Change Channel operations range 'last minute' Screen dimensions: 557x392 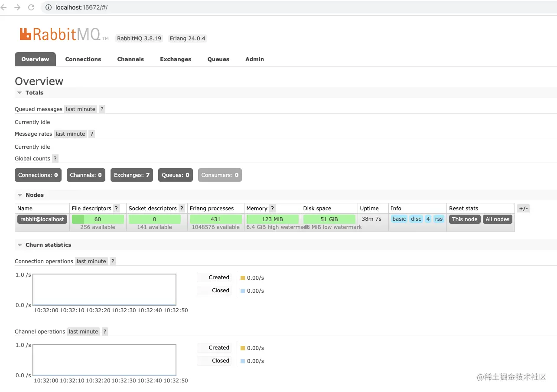(x=84, y=332)
